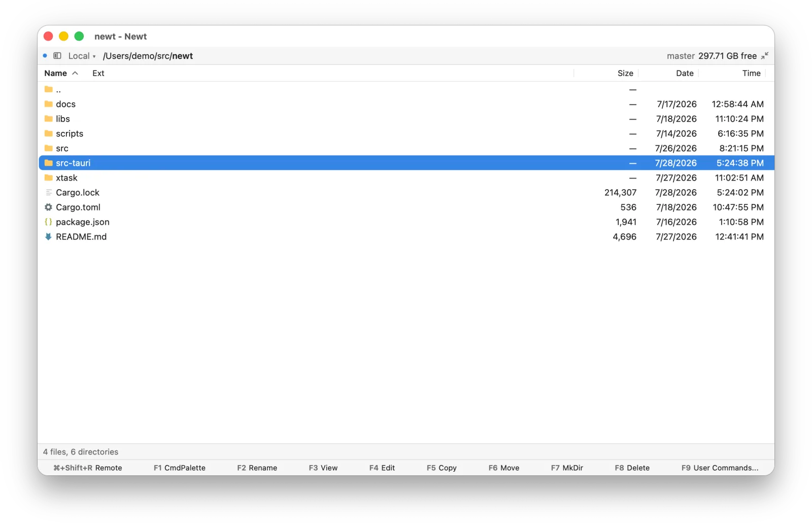The image size is (812, 525).
Task: Click the 1,941 size value
Action: point(626,222)
